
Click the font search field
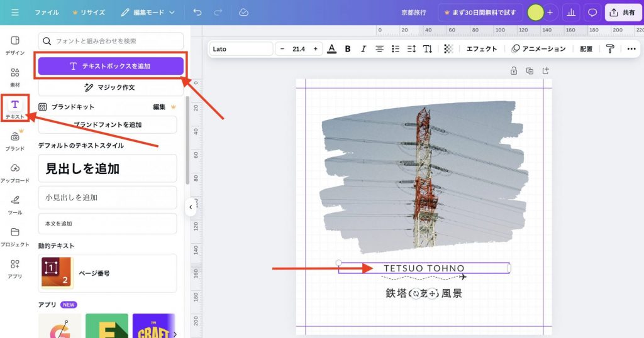111,41
